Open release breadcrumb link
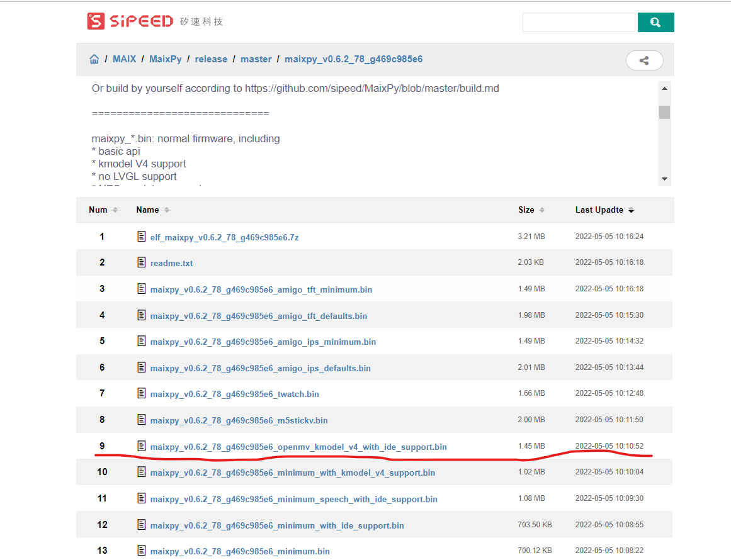This screenshot has width=731, height=560. click(x=211, y=59)
